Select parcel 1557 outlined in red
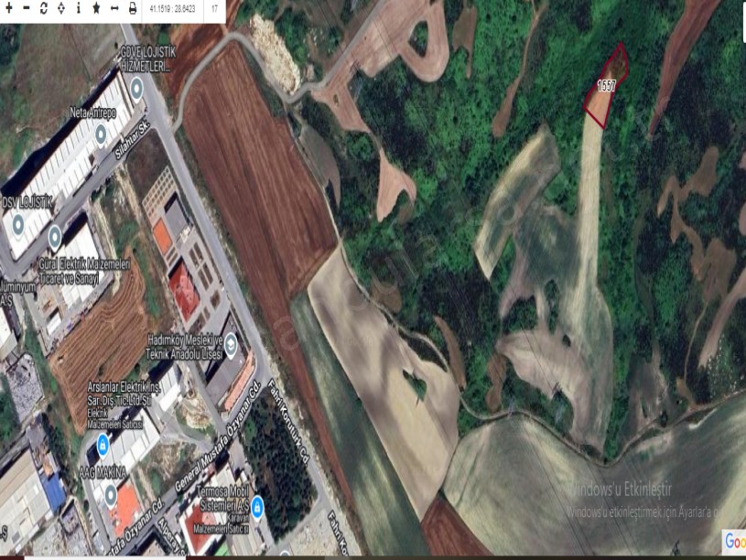The width and height of the screenshot is (746, 560). 607,89
